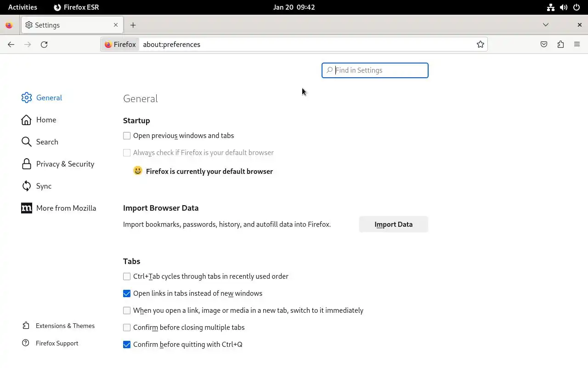The height and width of the screenshot is (368, 588).
Task: Uncheck Confirm before quitting with Ctrl+Q
Action: [x=127, y=345]
